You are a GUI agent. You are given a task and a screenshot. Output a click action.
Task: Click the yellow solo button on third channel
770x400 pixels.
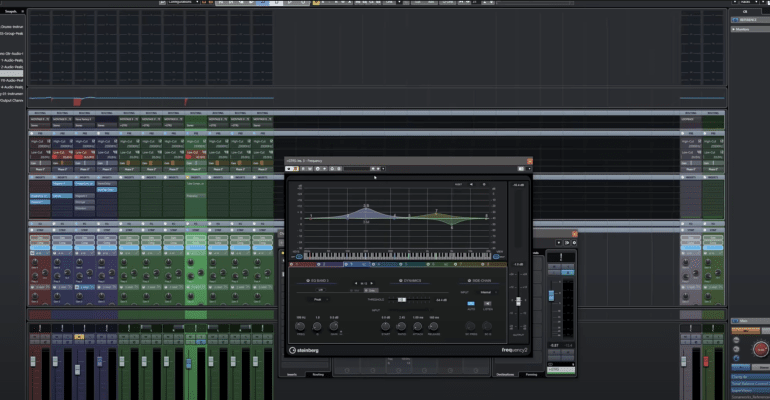79,337
